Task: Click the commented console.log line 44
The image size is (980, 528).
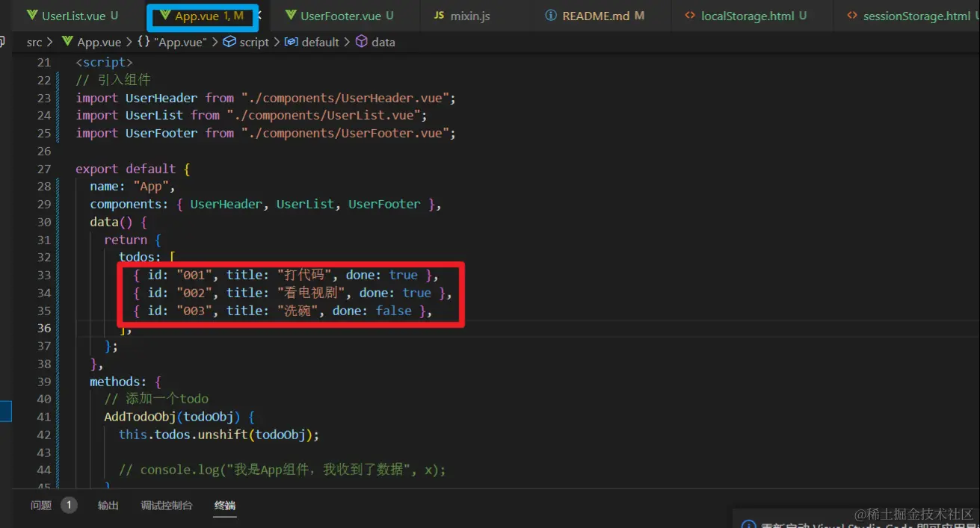Action: coord(282,470)
